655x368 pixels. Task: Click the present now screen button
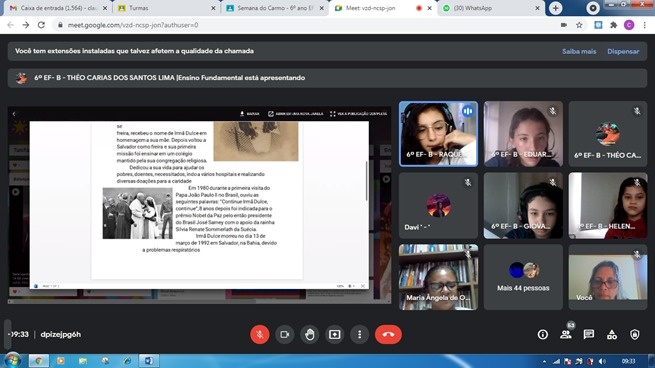tap(335, 335)
